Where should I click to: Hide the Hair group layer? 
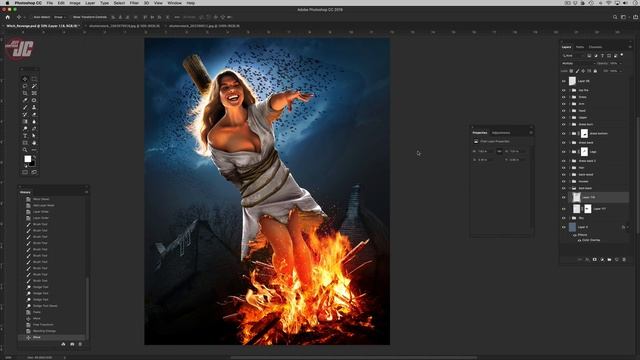click(564, 168)
